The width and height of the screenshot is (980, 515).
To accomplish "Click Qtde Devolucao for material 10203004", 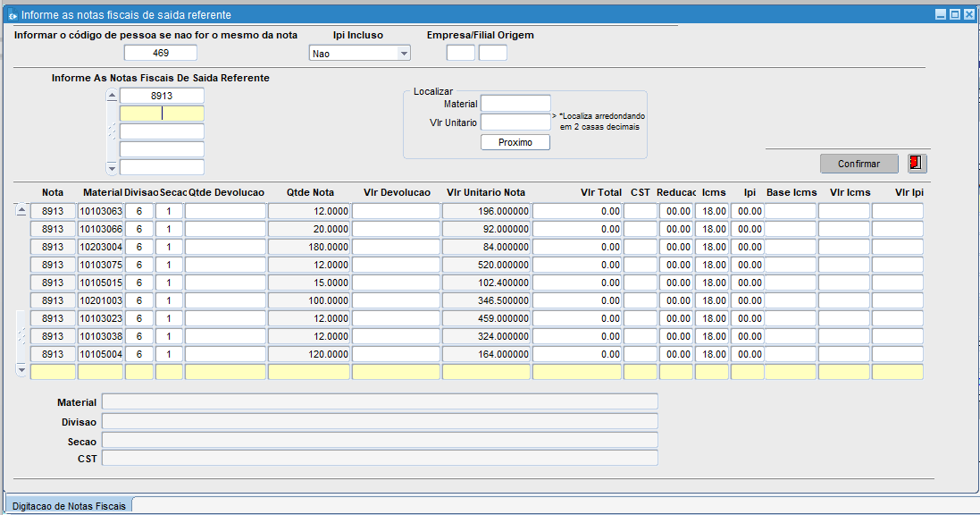I will click(226, 247).
